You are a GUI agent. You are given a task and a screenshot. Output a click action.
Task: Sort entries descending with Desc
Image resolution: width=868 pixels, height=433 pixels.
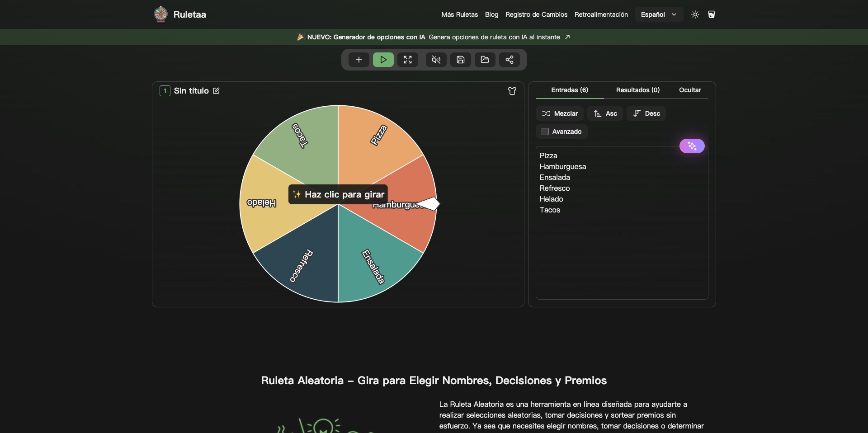click(x=646, y=113)
